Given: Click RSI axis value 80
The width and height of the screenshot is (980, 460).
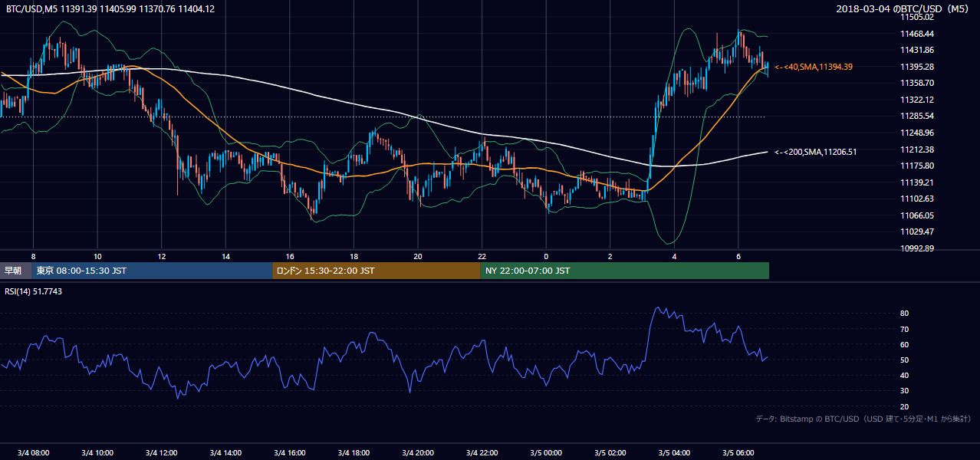Looking at the screenshot, I should (904, 314).
